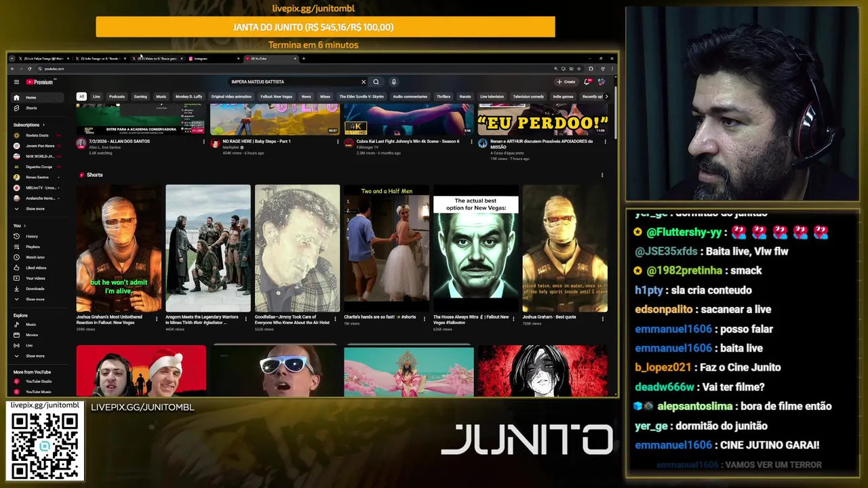Expand the You section chevron
Screen dimensions: 868x488
(x=25, y=226)
